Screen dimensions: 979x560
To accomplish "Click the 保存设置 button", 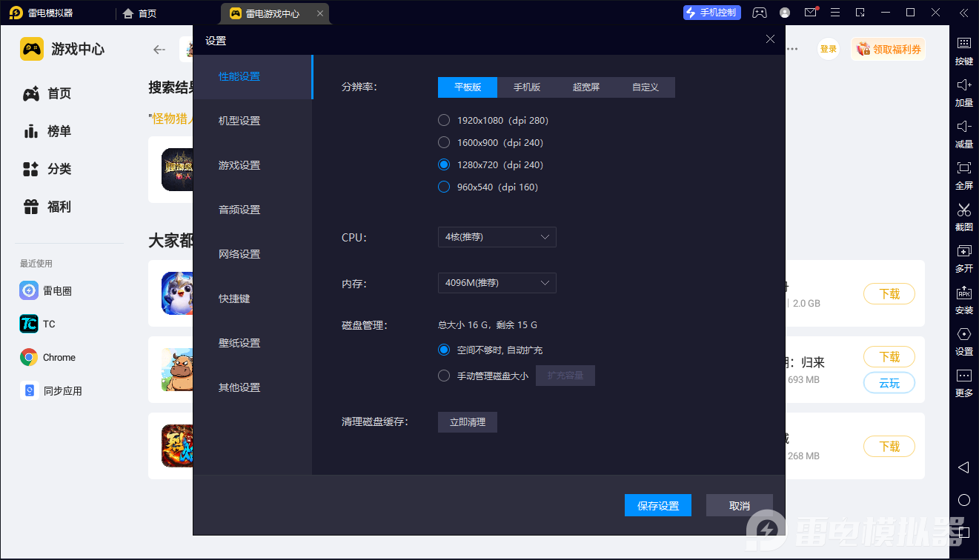I will pos(658,505).
